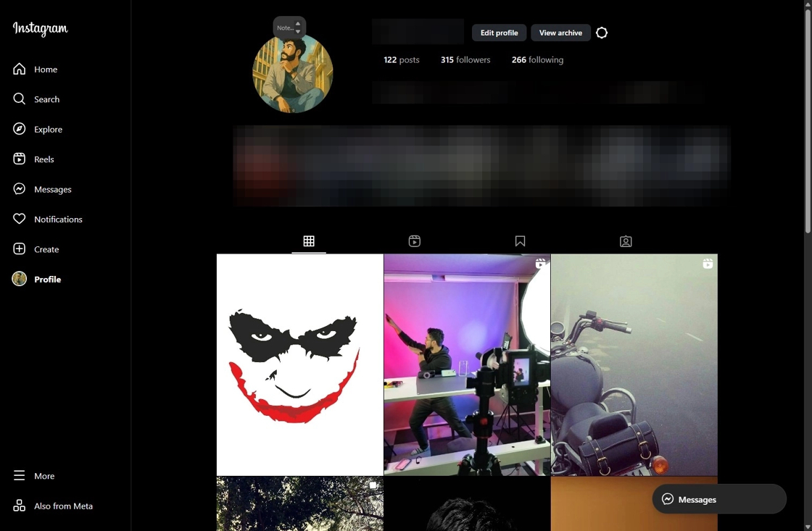Click the Reels icon in the sidebar
The image size is (812, 531).
[19, 159]
